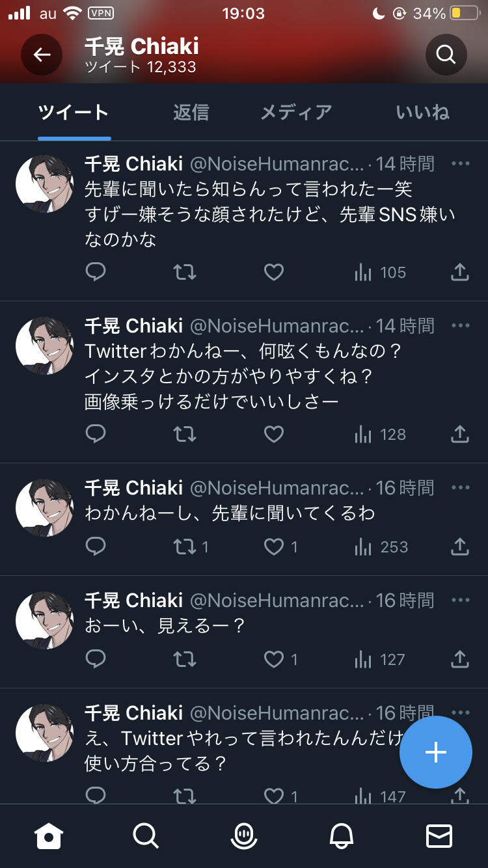
Task: Open more options on おーい tweet
Action: [460, 600]
